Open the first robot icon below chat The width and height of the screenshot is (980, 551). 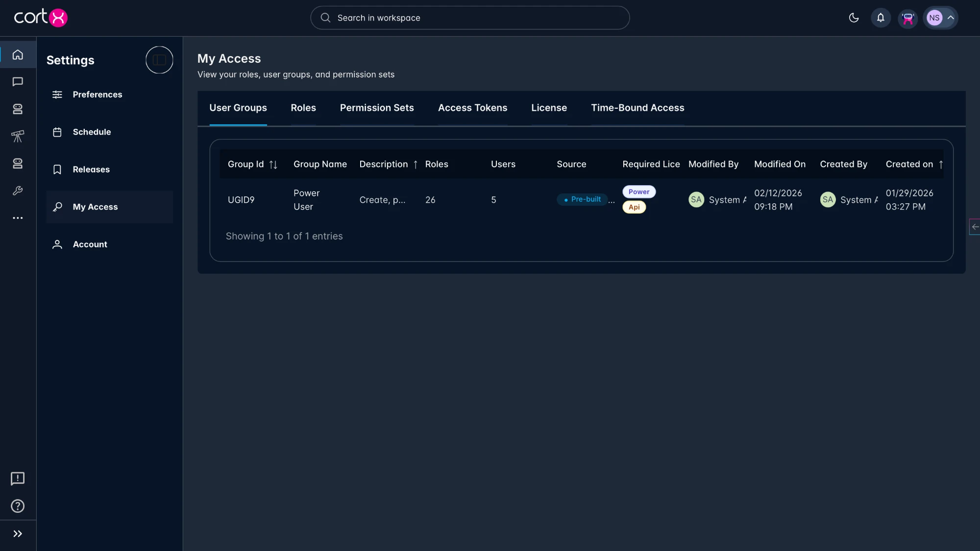18,109
